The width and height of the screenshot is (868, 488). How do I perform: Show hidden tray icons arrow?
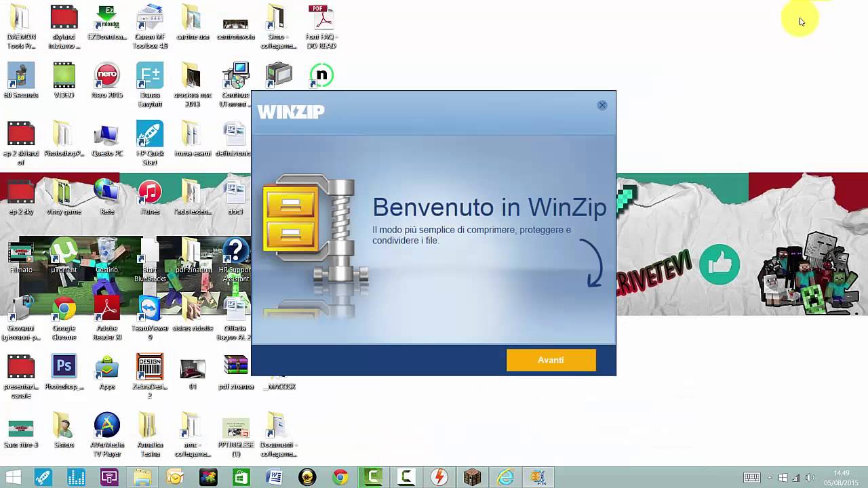click(x=770, y=477)
